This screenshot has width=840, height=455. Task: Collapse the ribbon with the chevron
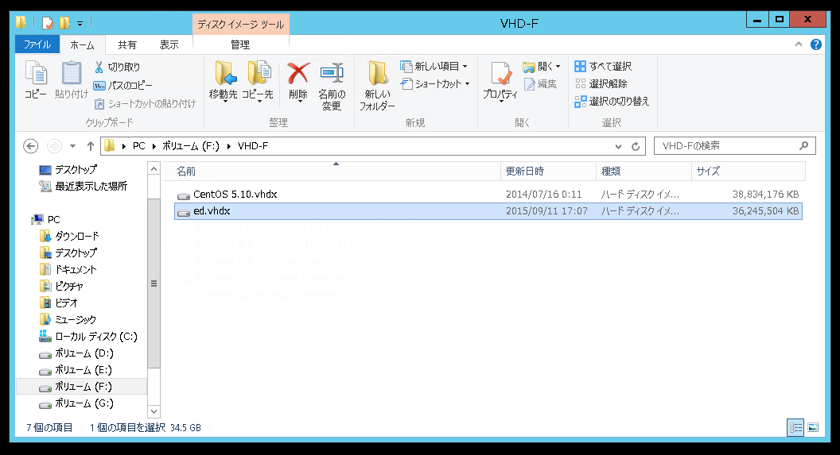tap(798, 44)
